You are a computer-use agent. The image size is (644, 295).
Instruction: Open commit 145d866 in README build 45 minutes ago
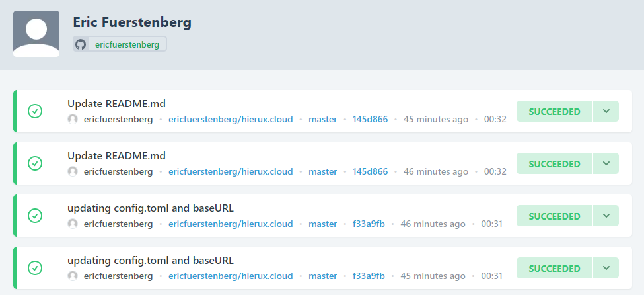(x=370, y=120)
